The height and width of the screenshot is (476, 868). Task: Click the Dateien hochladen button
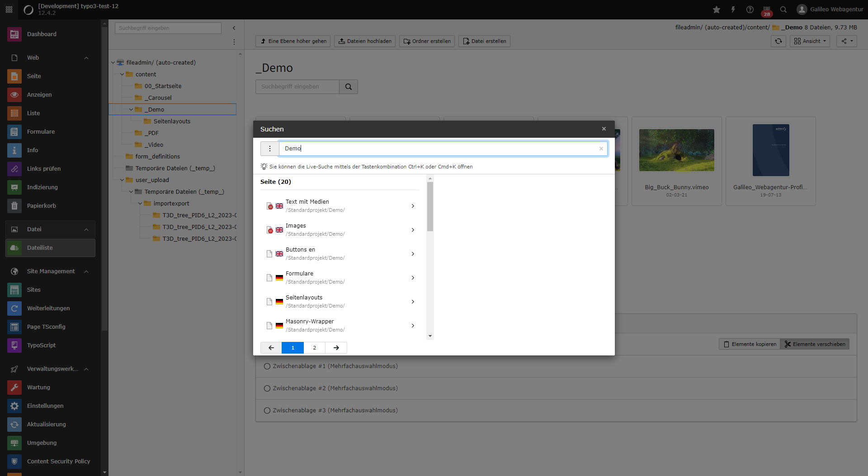(365, 41)
